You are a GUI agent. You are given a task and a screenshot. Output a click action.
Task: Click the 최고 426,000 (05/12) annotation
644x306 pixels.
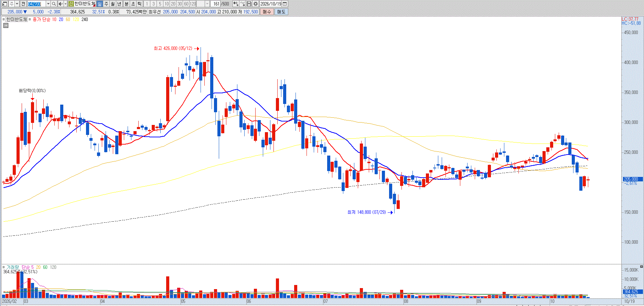click(x=173, y=49)
